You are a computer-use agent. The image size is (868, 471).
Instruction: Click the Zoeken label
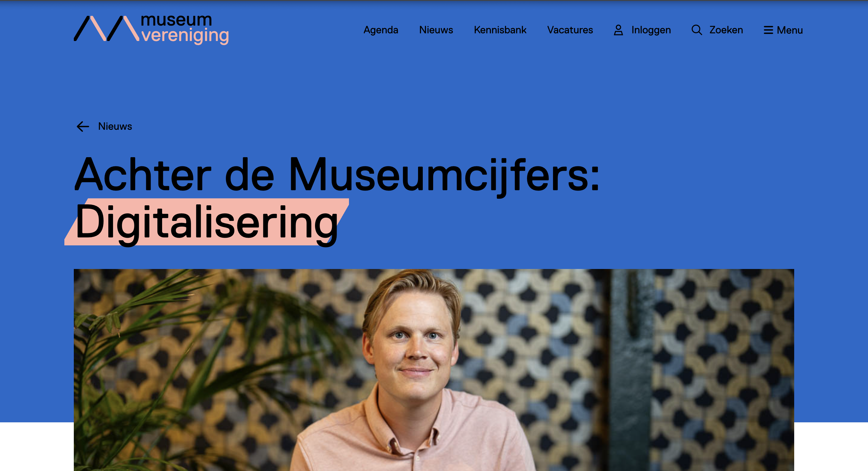pos(726,30)
